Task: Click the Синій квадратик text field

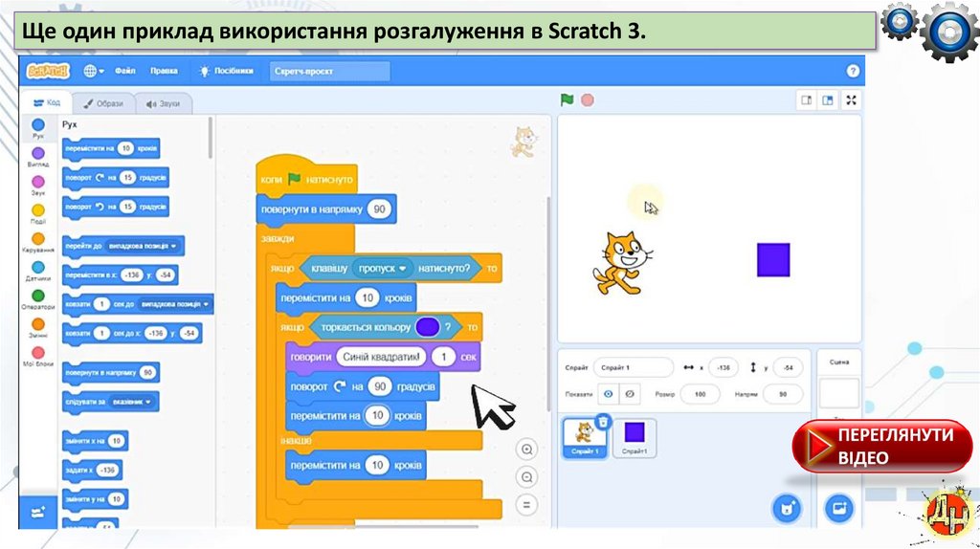Action: (x=381, y=358)
